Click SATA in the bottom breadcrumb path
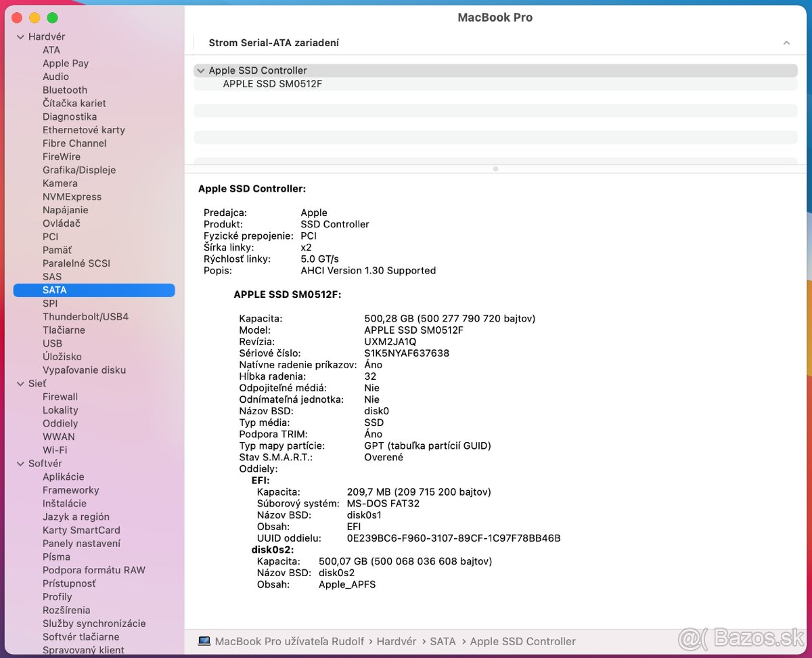 [443, 641]
